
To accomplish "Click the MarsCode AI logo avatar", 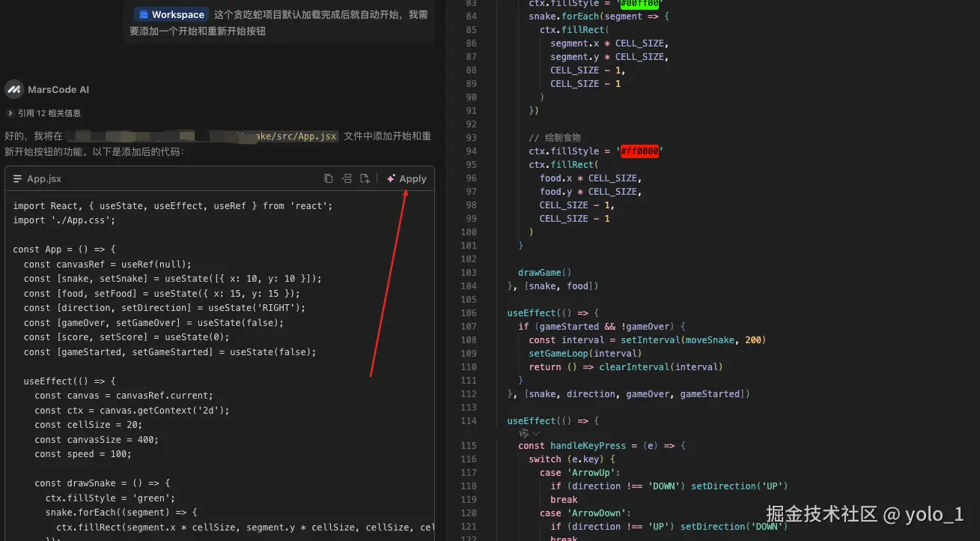I will click(x=14, y=89).
